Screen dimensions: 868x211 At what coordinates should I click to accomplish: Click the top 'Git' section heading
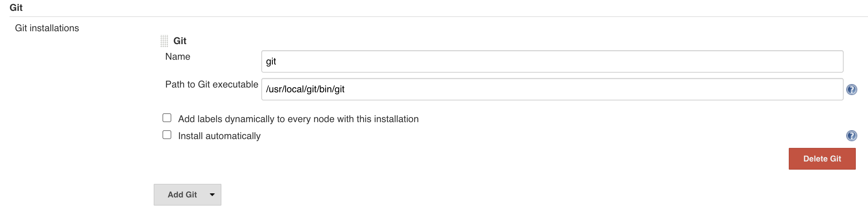tap(16, 7)
